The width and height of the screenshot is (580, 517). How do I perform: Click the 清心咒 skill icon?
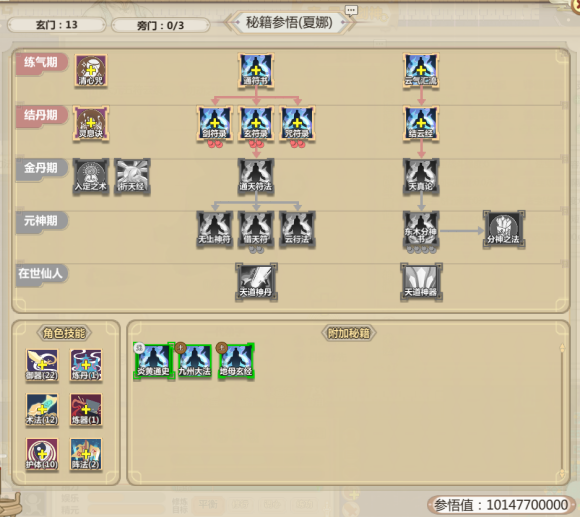(91, 70)
